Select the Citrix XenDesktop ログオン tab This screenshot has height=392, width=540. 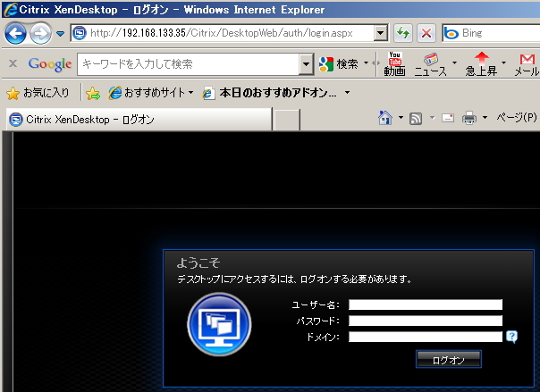[x=139, y=120]
